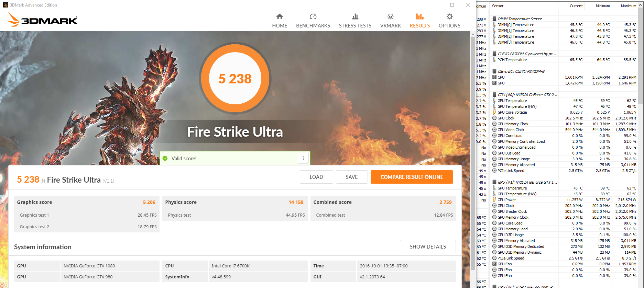Image resolution: width=644 pixels, height=288 pixels.
Task: Open the VRMark icon
Action: [x=391, y=16]
